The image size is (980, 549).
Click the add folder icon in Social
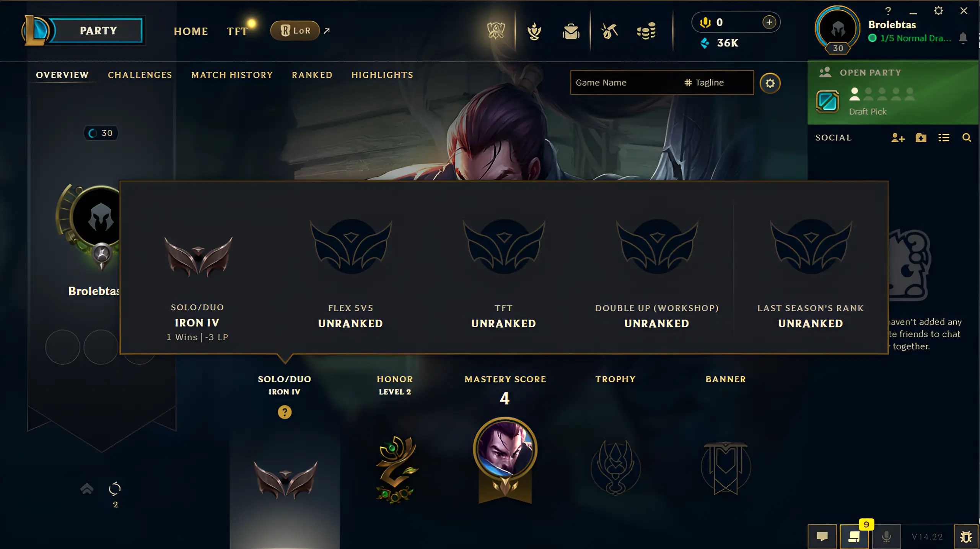click(x=921, y=138)
